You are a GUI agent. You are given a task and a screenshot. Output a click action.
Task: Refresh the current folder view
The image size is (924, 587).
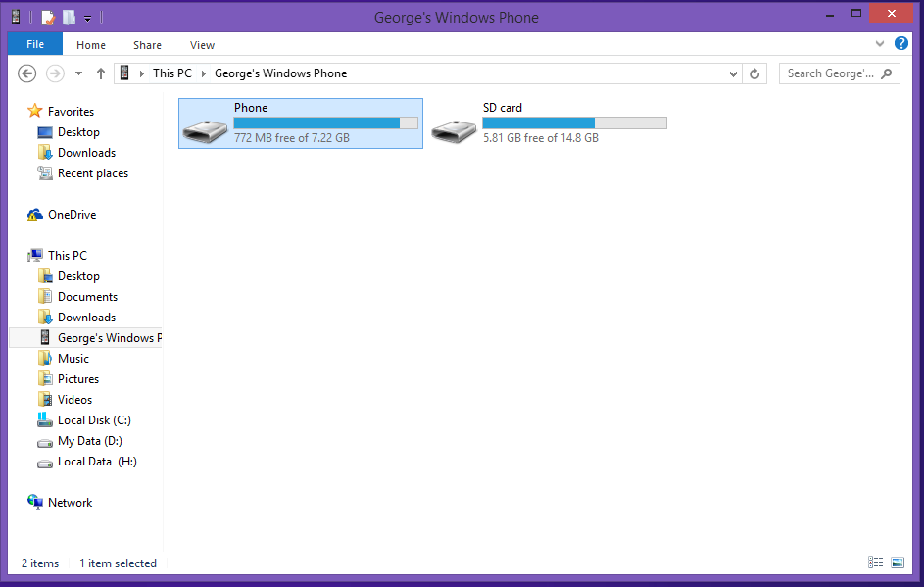tap(754, 73)
